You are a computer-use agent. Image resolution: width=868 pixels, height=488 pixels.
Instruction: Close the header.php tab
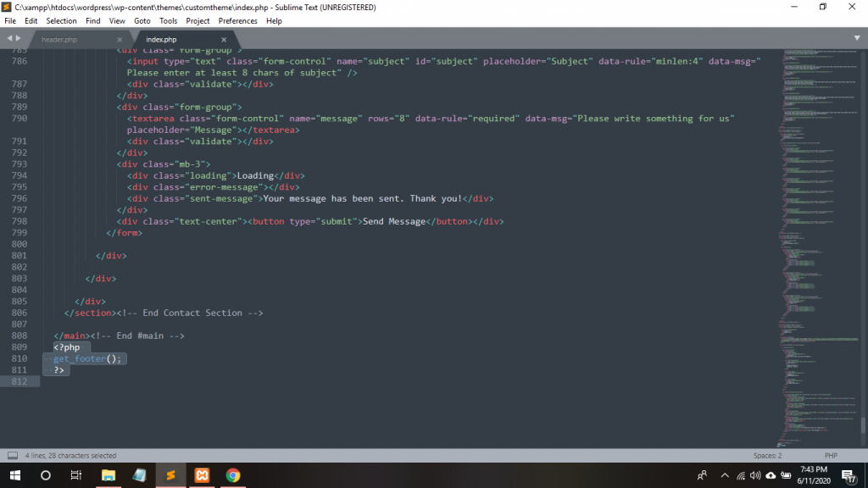pyautogui.click(x=120, y=40)
